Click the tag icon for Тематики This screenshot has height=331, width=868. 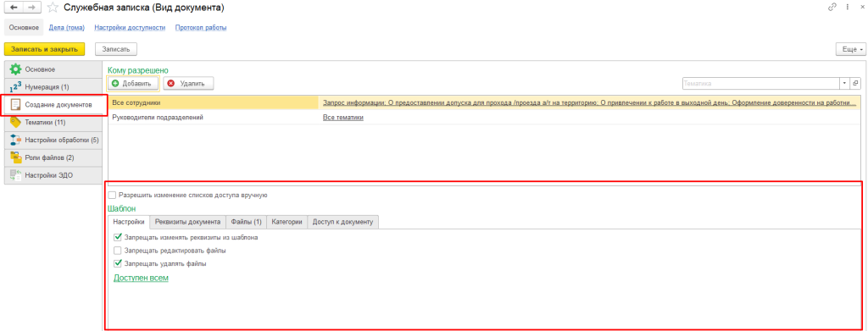coord(15,122)
